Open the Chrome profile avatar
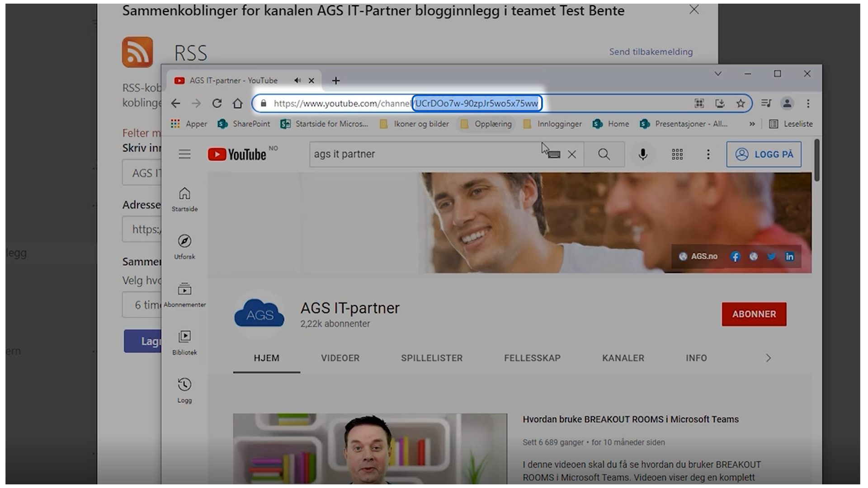Screen dimensions: 868x488 coord(787,103)
